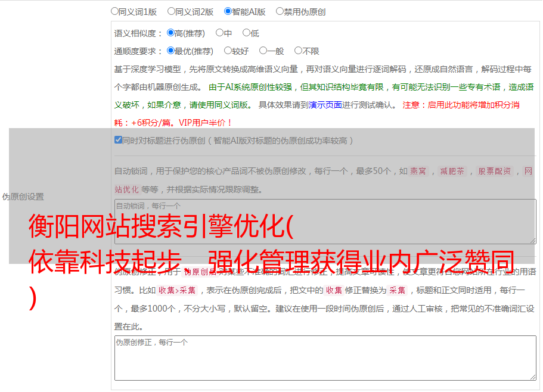Click the 伪原创设置 section label
The height and width of the screenshot is (392, 543).
(x=23, y=197)
